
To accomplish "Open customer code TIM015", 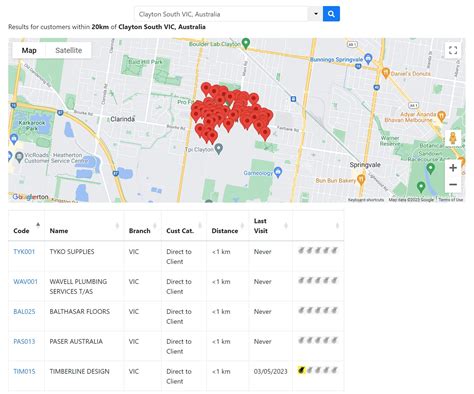I will point(24,372).
